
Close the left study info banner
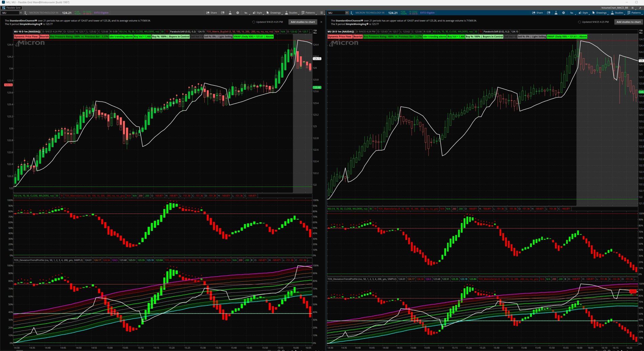pos(321,22)
